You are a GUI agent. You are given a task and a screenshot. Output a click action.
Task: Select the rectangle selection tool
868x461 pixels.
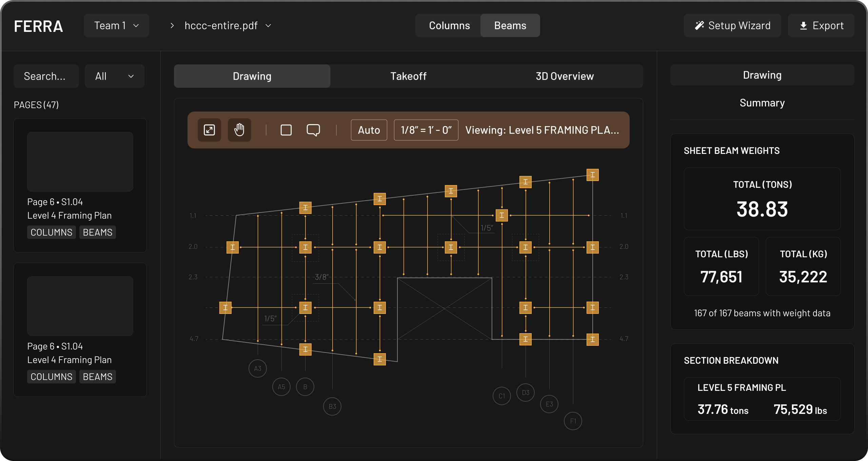point(286,130)
